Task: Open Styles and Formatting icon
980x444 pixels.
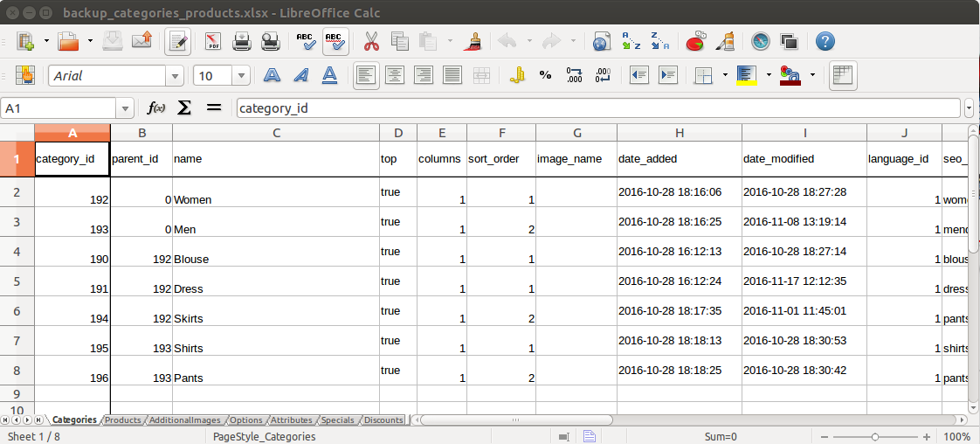Action: coord(25,76)
